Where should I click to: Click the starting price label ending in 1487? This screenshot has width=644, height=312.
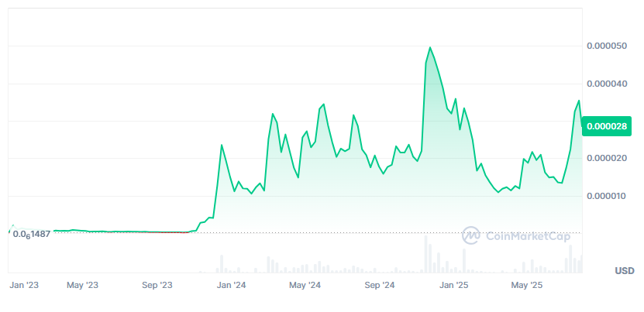(32, 234)
